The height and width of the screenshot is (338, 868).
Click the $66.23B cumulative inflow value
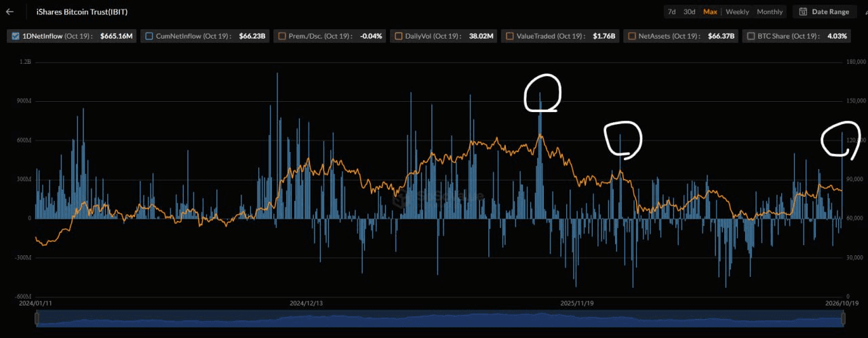(252, 36)
